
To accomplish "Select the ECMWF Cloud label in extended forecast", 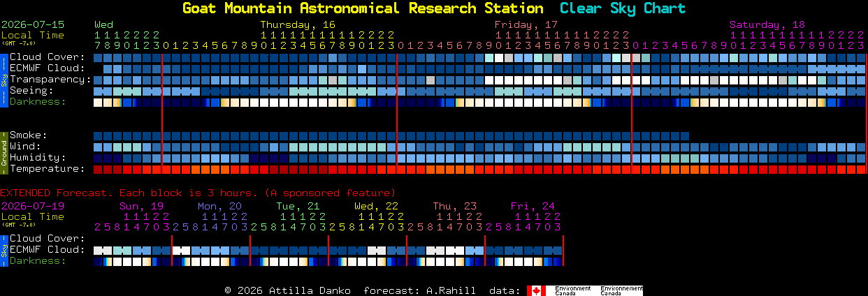I will coord(47,250).
